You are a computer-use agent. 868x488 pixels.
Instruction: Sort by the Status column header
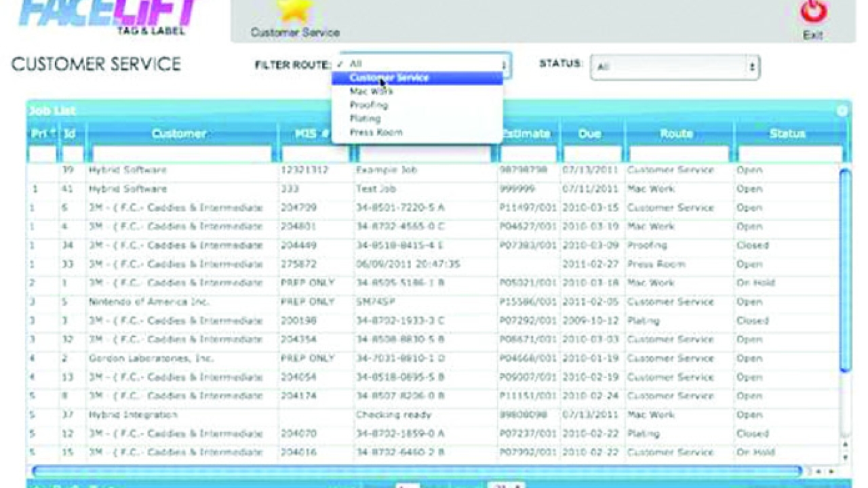pyautogui.click(x=788, y=134)
